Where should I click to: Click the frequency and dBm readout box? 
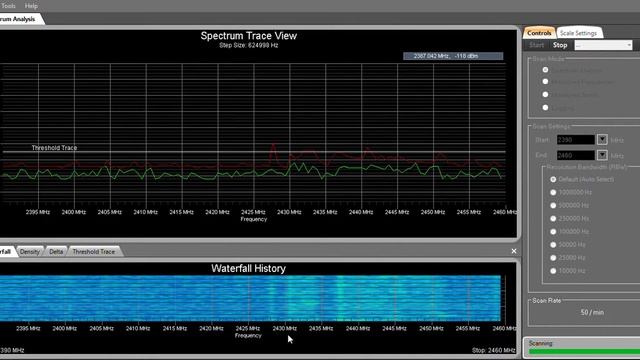point(453,56)
